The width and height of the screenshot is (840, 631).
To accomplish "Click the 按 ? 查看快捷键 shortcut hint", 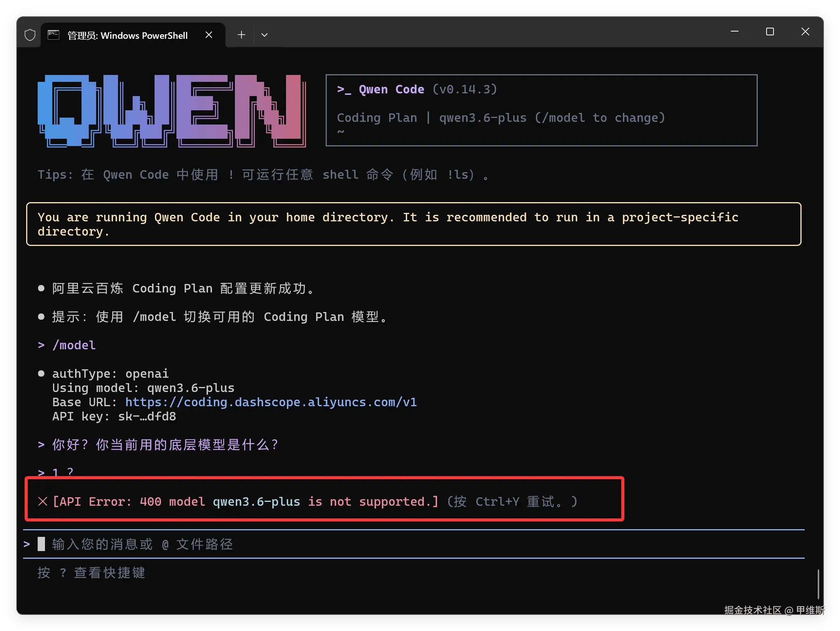I will pos(91,573).
